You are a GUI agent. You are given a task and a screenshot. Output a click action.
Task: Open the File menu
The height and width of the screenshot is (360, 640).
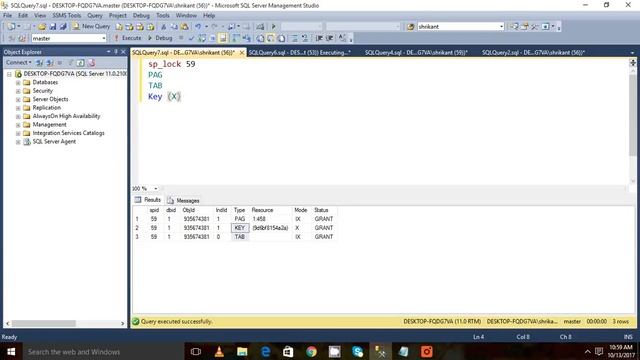pyautogui.click(x=7, y=16)
